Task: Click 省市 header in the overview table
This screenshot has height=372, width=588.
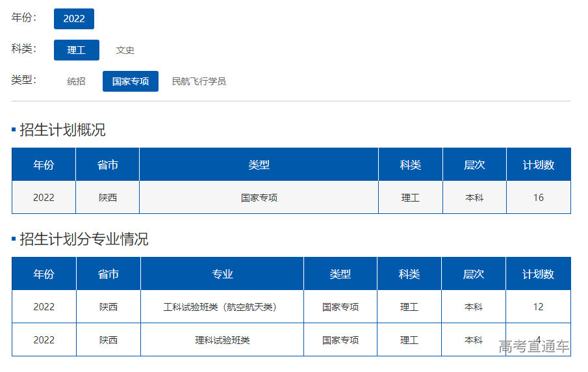Action: pos(108,165)
